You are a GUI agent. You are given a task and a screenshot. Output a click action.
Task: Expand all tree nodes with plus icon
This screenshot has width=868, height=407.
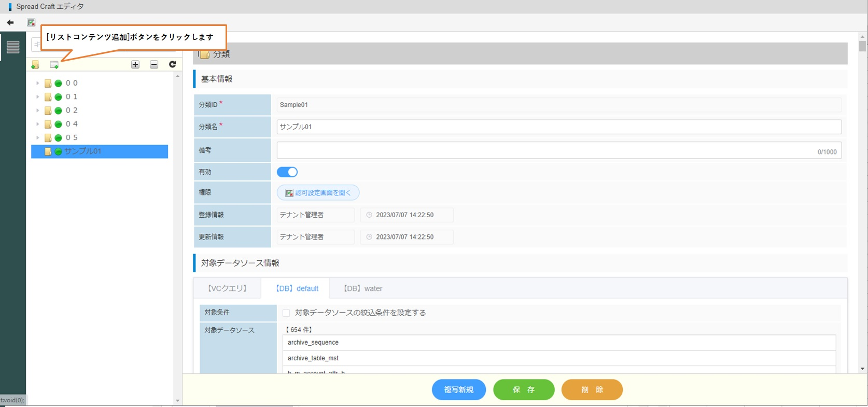coord(135,64)
